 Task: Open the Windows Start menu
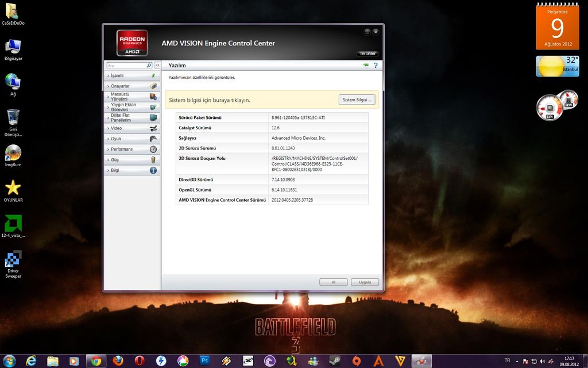click(x=9, y=361)
